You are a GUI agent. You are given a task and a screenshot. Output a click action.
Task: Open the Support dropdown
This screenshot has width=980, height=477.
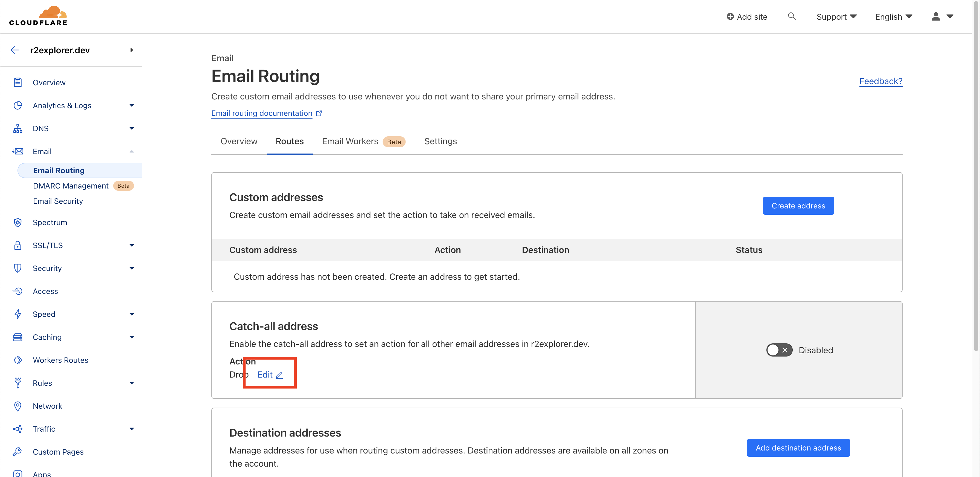[836, 17]
